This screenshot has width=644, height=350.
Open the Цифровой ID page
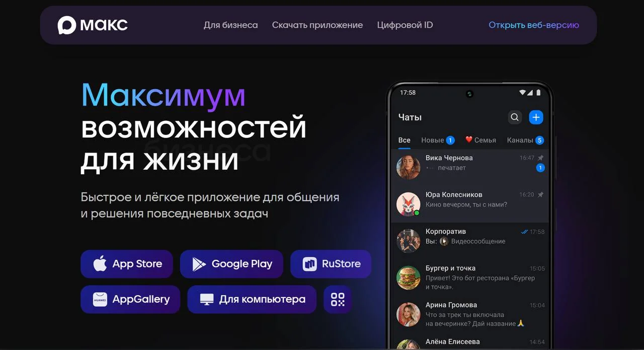405,25
